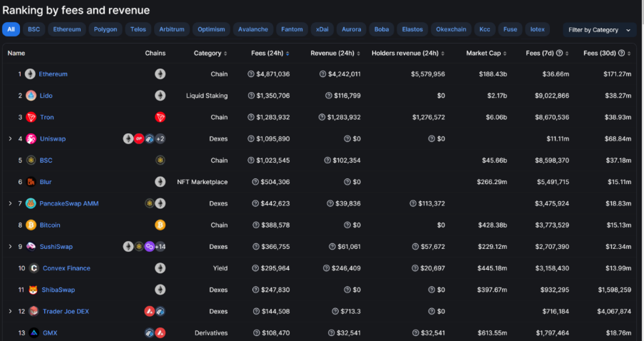
Task: Expand the PancakeSwap AMM row
Action: click(x=10, y=203)
